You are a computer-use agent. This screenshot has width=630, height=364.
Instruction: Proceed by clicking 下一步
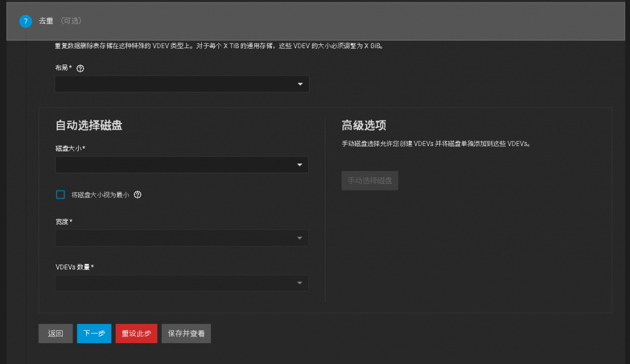(94, 333)
